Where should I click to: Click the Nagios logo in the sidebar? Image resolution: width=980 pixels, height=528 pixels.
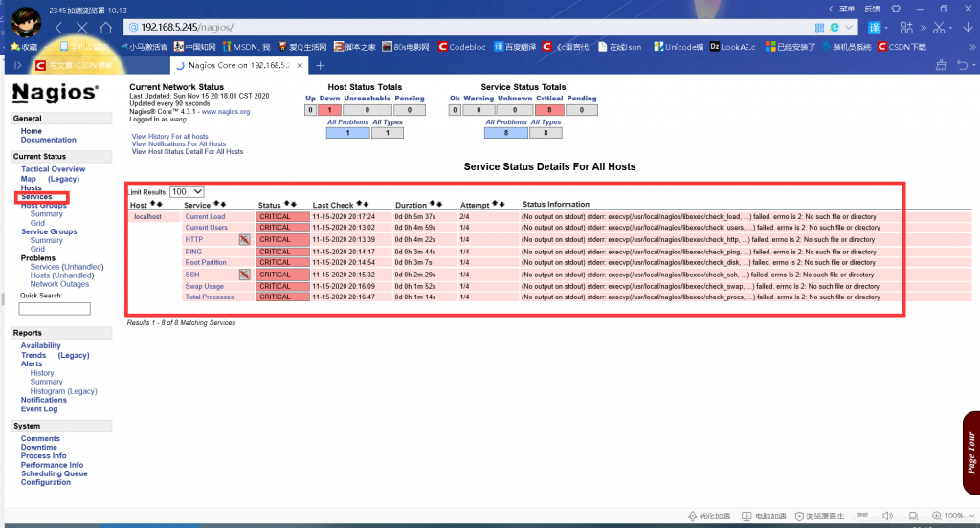[55, 93]
